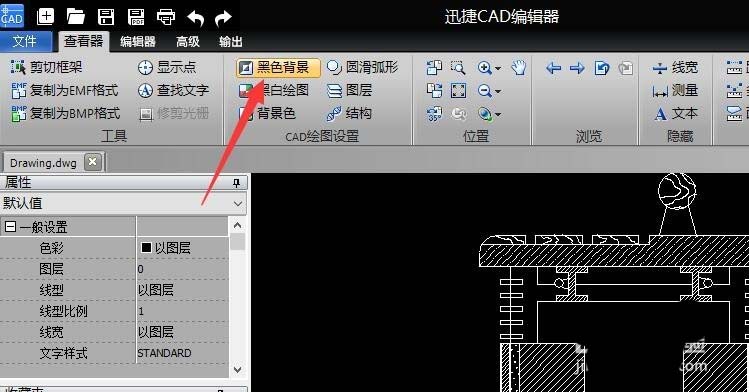Viewport: 749px width, 392px height.
Task: Toggle 测量 visibility
Action: tap(675, 90)
